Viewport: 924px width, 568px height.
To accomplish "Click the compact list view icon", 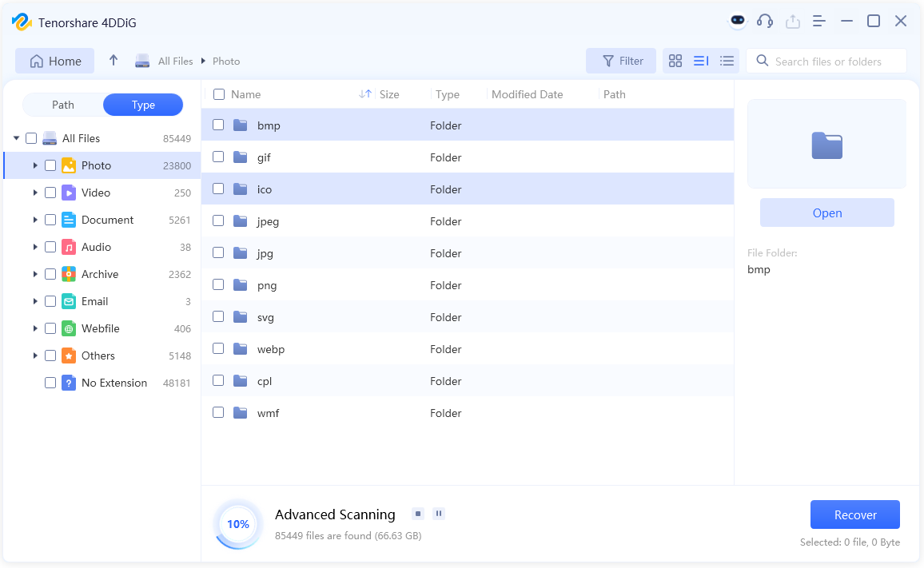I will tap(727, 61).
